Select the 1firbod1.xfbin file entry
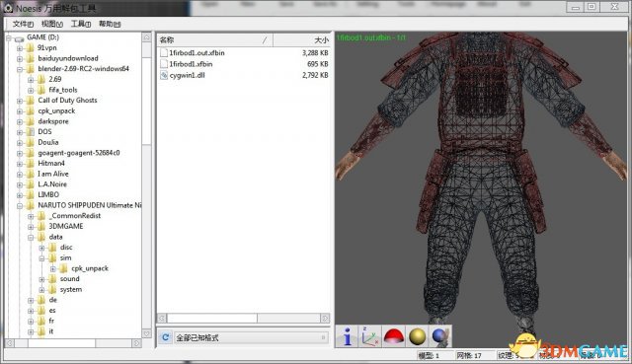The image size is (632, 364). coord(191,64)
